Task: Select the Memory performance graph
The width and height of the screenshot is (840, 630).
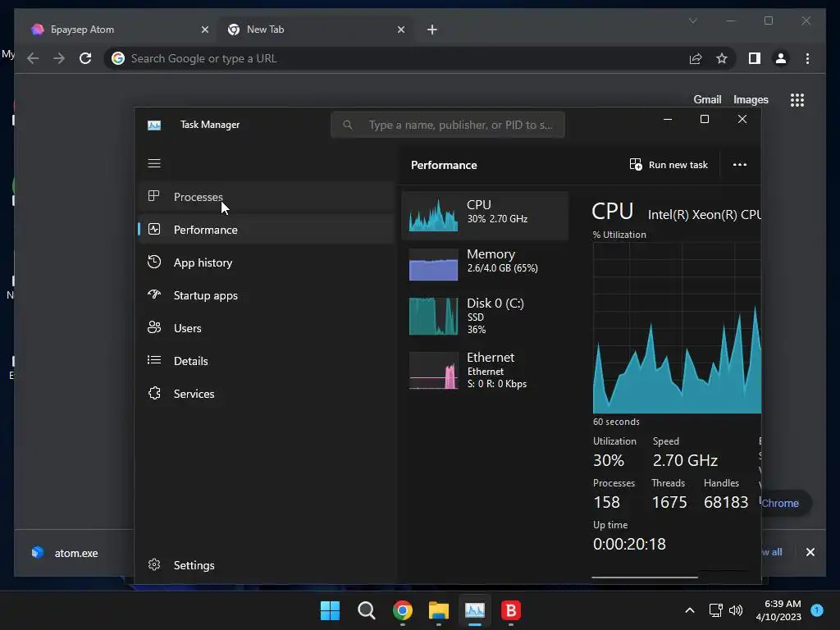Action: [x=485, y=263]
